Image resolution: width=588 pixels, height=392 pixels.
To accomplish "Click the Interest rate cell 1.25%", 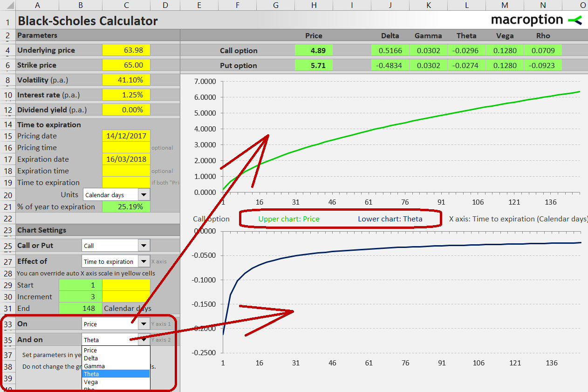I will 126,95.
